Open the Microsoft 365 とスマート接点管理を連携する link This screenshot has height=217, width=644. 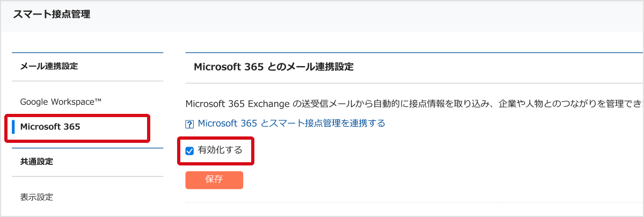coord(291,124)
